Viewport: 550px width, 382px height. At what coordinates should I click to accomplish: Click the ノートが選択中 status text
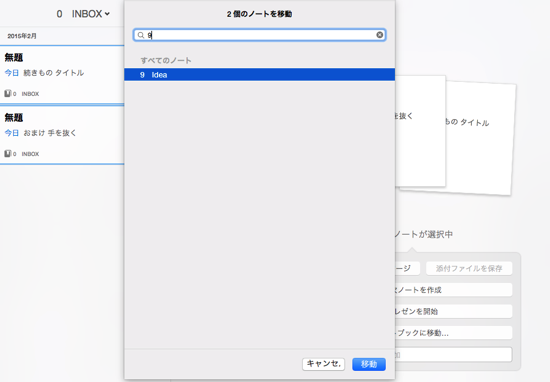[x=424, y=234]
